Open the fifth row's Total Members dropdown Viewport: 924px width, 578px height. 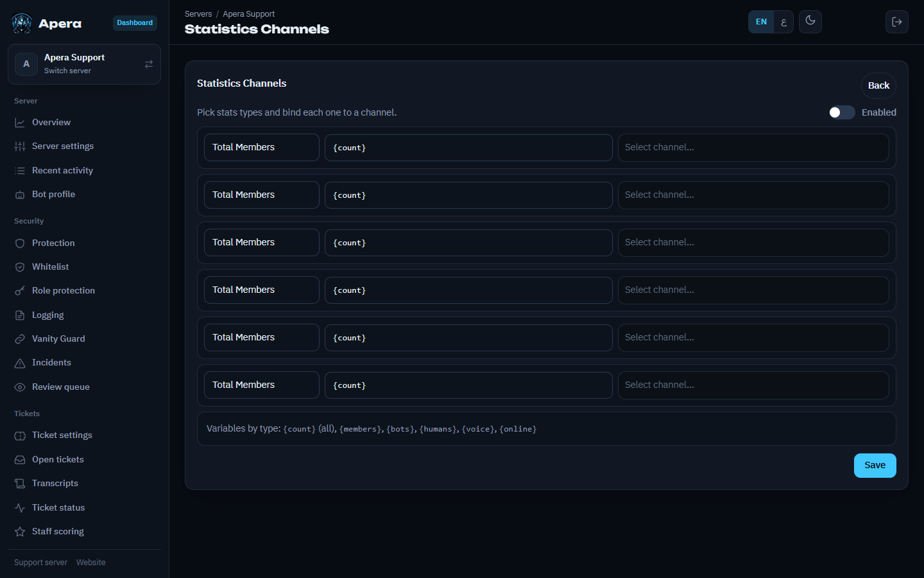(262, 338)
